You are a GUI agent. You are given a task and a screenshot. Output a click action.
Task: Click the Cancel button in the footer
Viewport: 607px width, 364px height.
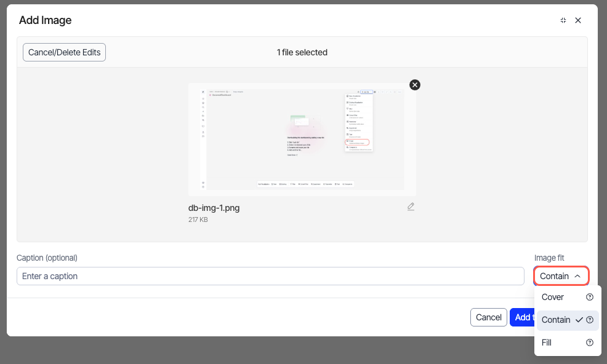[489, 317]
